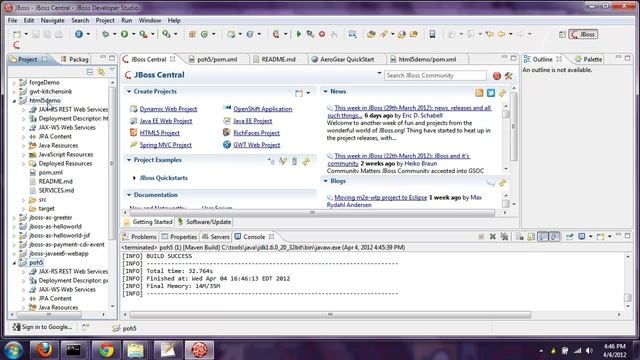640x360 pixels.
Task: Expand the forgeDemo project
Action: (x=14, y=83)
